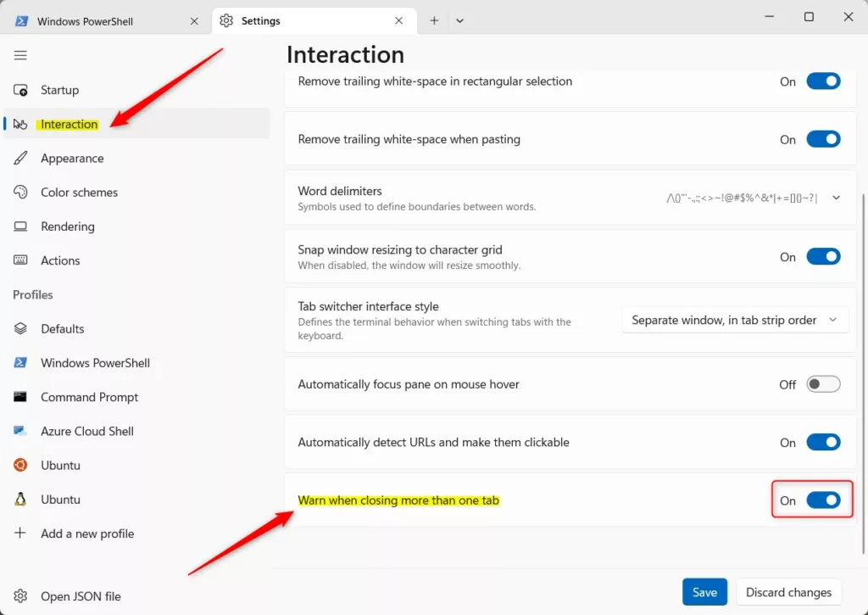868x615 pixels.
Task: Disable Warn when closing more than one tab
Action: [823, 500]
